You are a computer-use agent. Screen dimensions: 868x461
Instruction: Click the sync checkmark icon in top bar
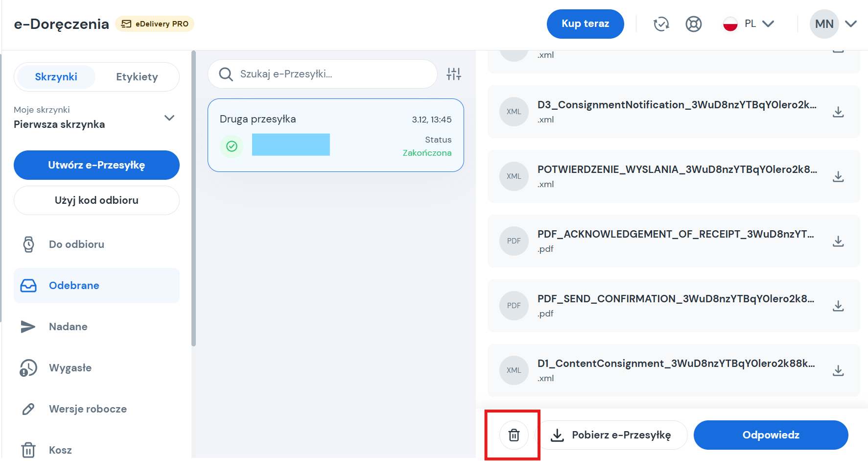[661, 24]
